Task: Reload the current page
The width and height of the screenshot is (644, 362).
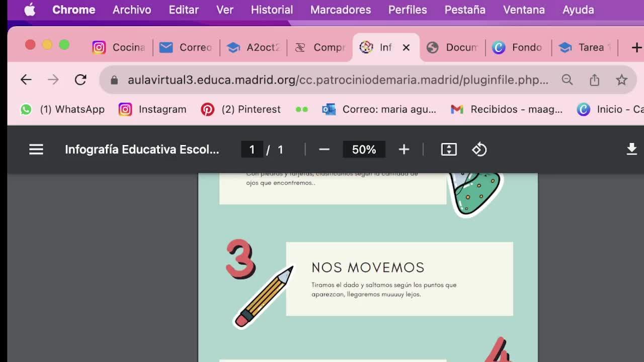Action: pyautogui.click(x=80, y=79)
